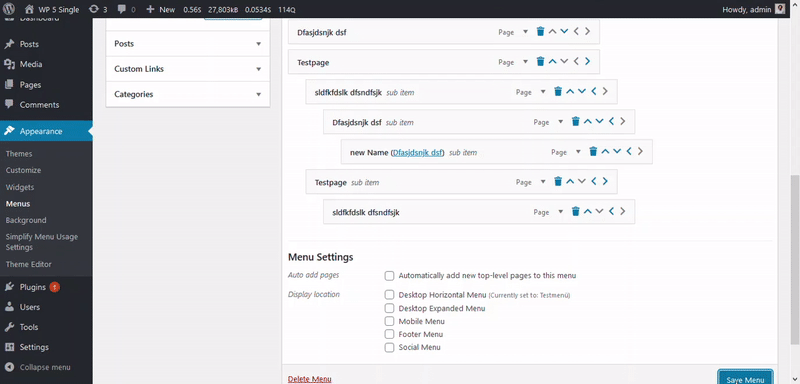Delete the top-level Testpage menu item via trash icon

tap(540, 62)
